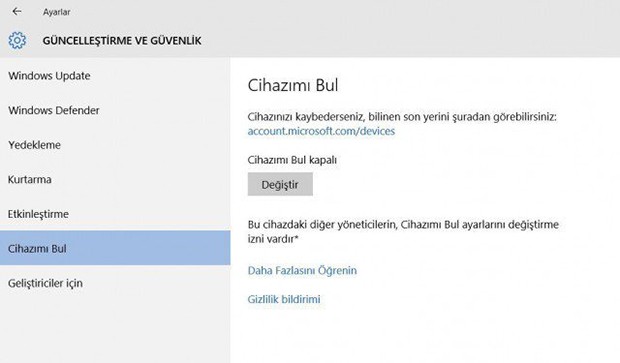Open Etkinleştirme activation page

pyautogui.click(x=115, y=214)
